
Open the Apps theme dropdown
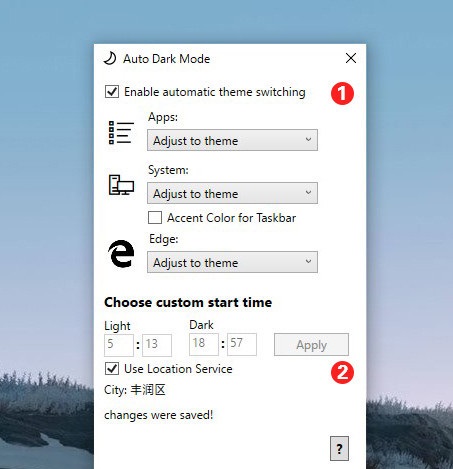click(x=232, y=140)
